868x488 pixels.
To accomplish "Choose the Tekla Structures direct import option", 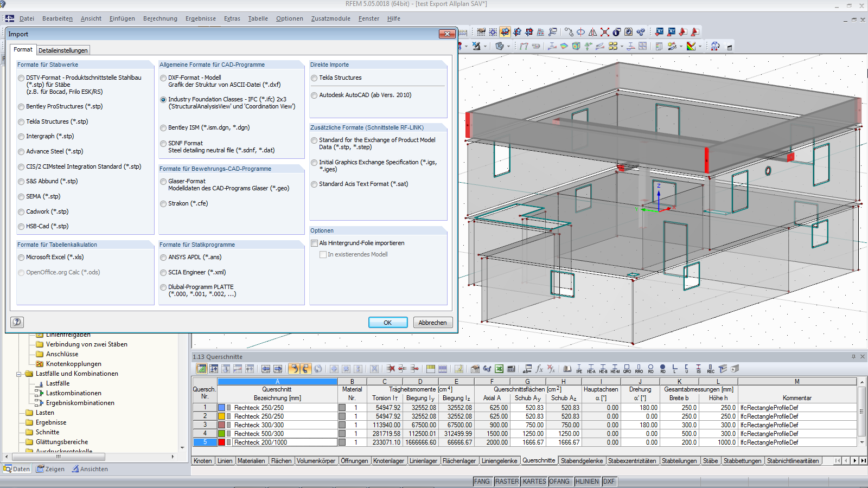I will (314, 78).
